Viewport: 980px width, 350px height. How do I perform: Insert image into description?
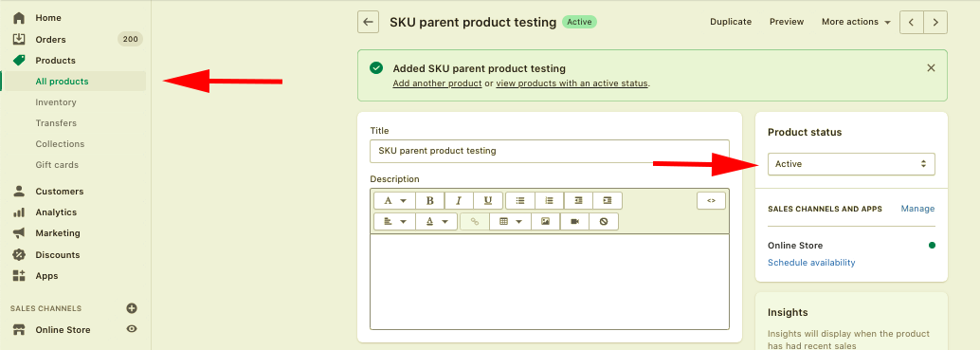coord(546,222)
